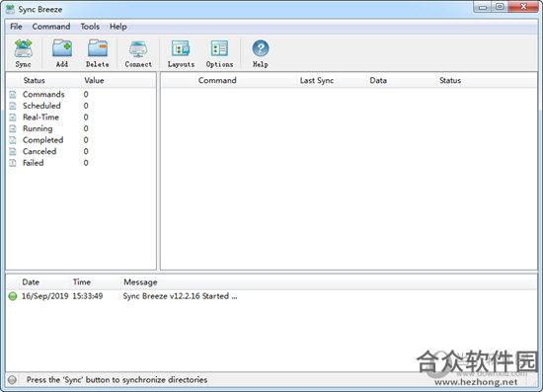
Task: Select the 'Running' status row
Action: [81, 128]
